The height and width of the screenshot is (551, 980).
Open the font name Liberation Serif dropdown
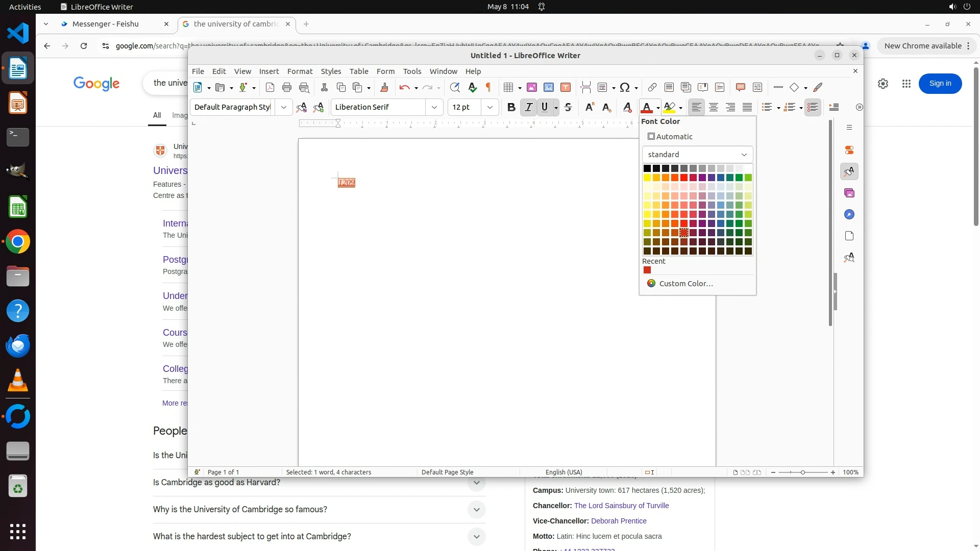point(434,107)
